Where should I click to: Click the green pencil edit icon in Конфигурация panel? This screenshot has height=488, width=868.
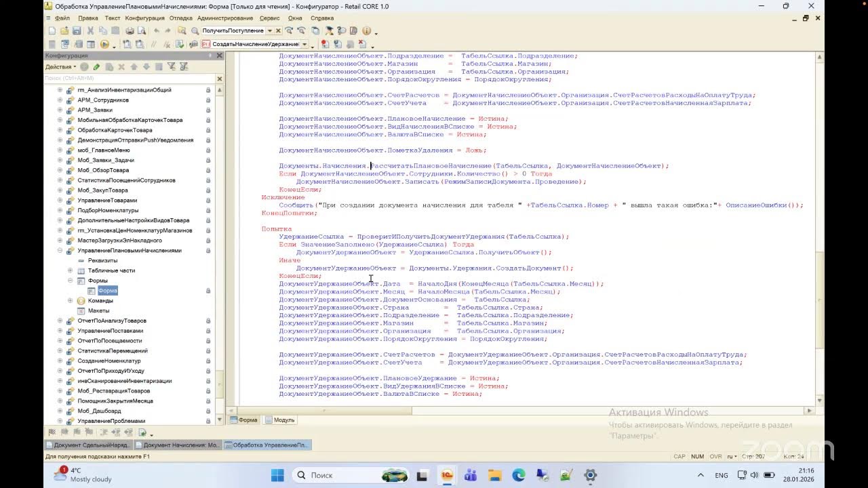click(x=96, y=66)
